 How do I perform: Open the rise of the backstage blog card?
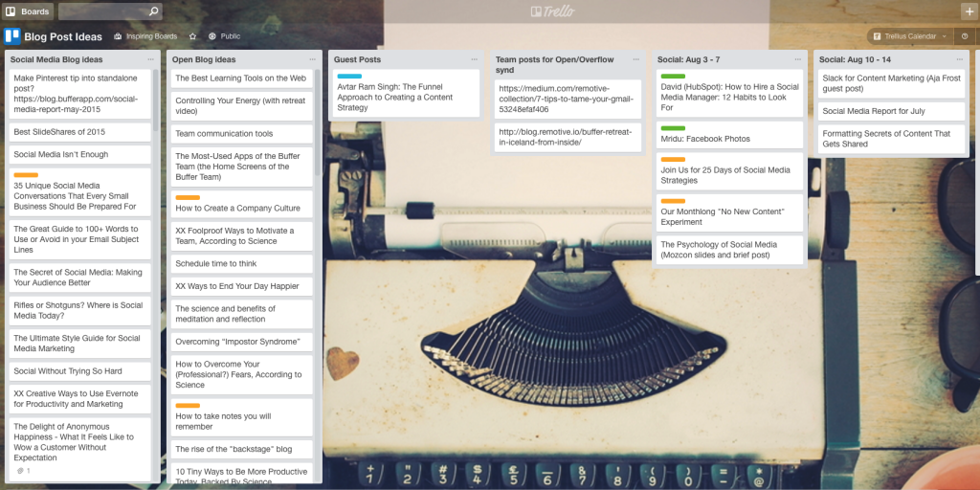pos(242,450)
